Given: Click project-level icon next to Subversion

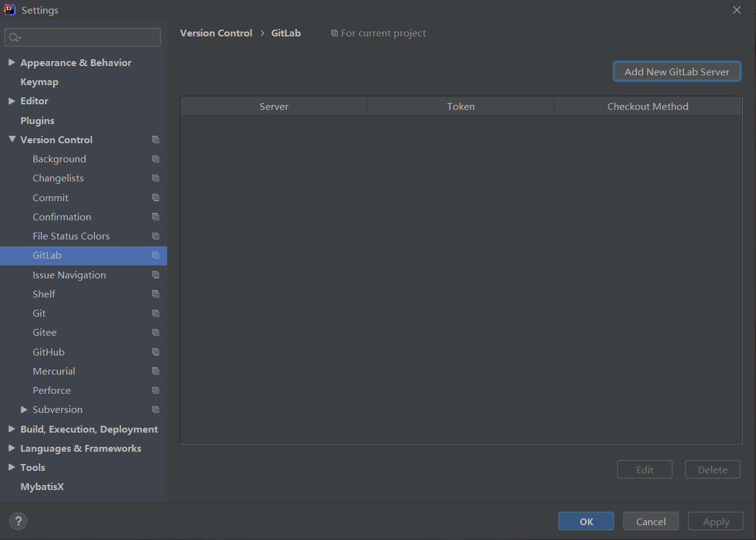Looking at the screenshot, I should tap(155, 409).
